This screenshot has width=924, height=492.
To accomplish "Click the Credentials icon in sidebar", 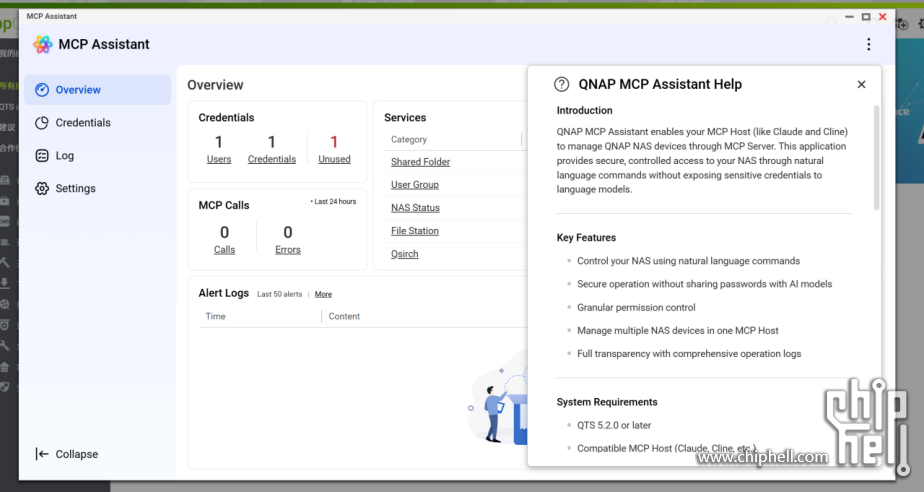I will (42, 123).
